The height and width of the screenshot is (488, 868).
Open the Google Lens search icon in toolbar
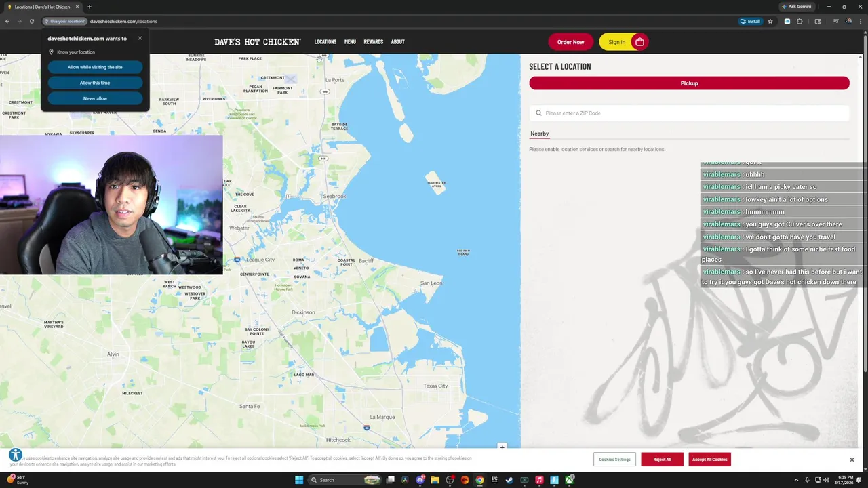click(x=818, y=21)
